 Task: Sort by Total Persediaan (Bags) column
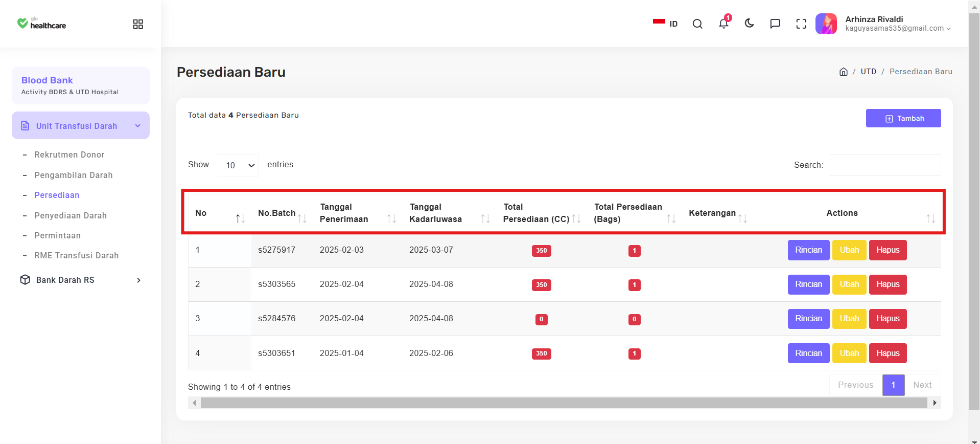tap(635, 213)
